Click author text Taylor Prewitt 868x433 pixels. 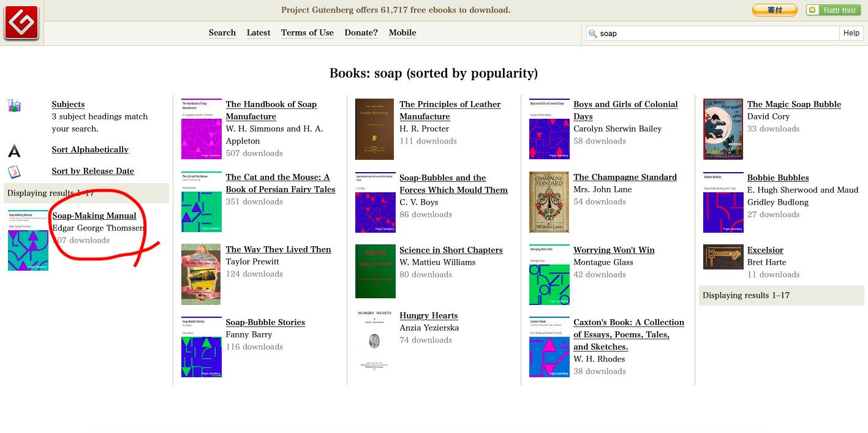[x=252, y=262]
